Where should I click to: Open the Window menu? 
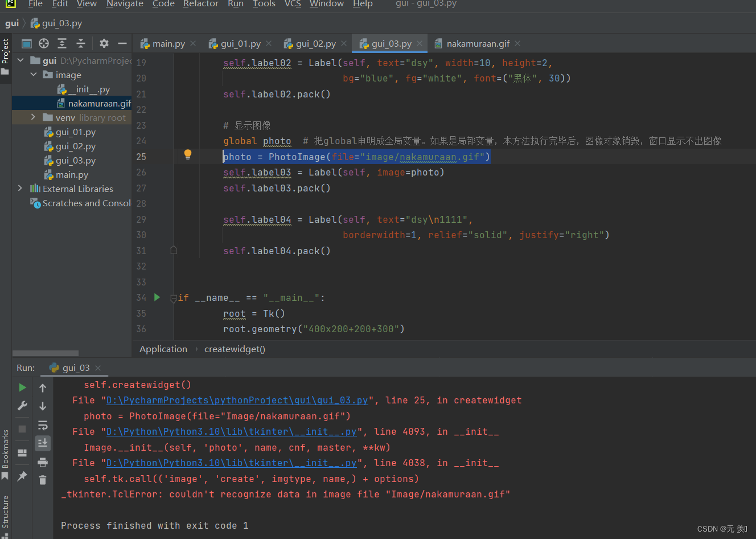(x=327, y=4)
